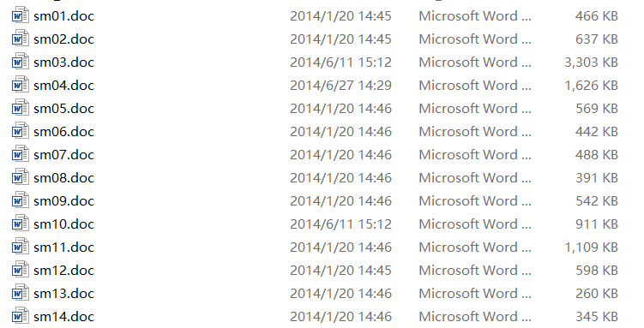Image resolution: width=644 pixels, height=328 pixels.
Task: Click the Word icon for sm01.doc
Action: pyautogui.click(x=20, y=15)
